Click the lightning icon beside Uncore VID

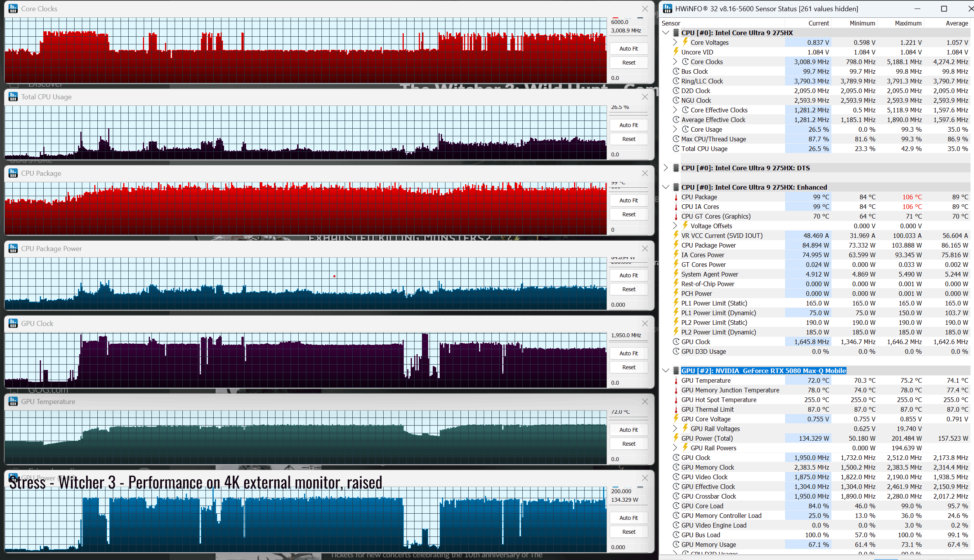coord(676,52)
